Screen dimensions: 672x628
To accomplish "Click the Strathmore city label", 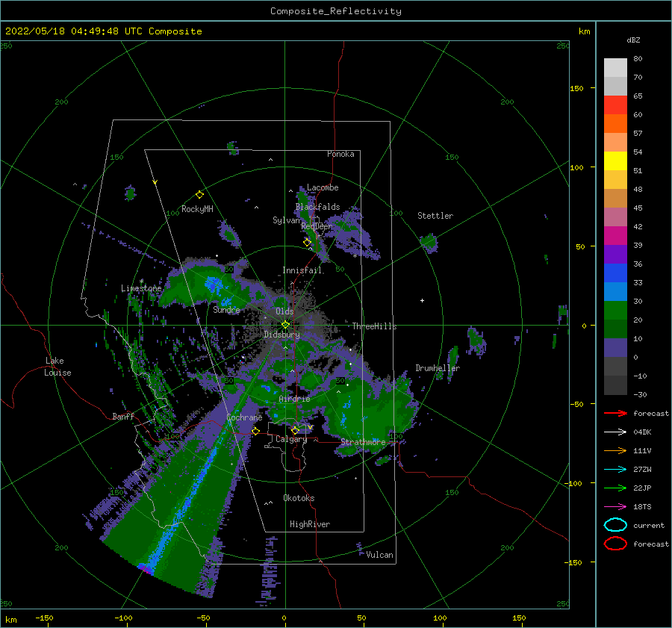I will click(x=363, y=442).
